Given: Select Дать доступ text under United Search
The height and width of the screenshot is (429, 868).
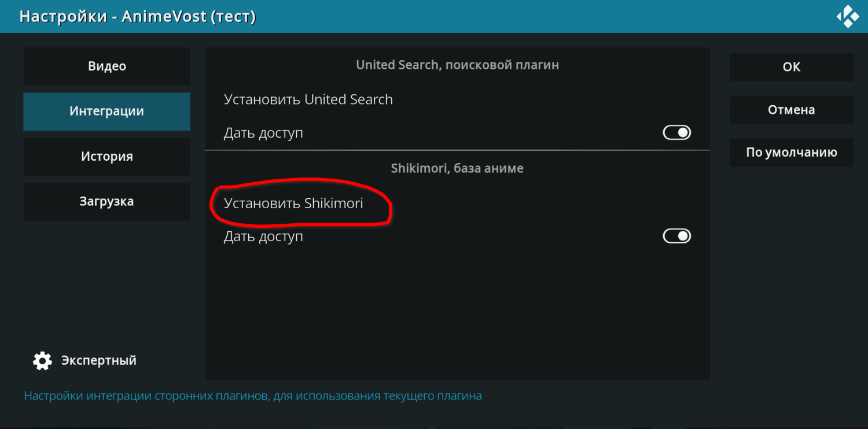Looking at the screenshot, I should point(263,133).
